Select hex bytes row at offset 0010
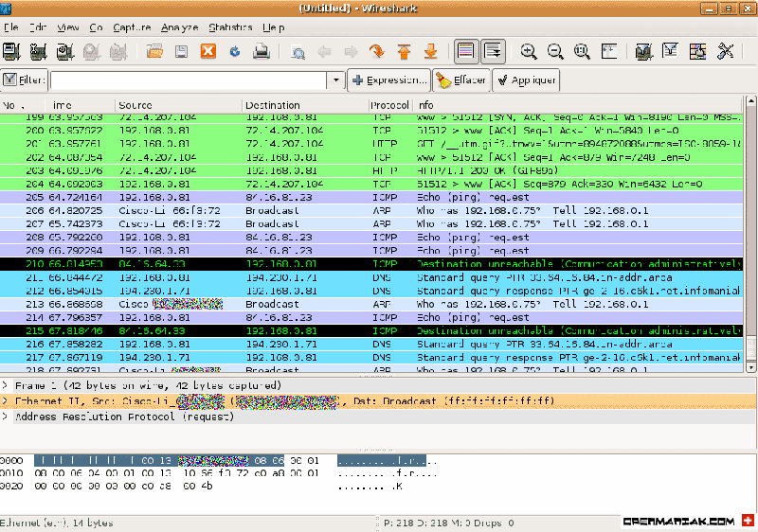 [176, 473]
